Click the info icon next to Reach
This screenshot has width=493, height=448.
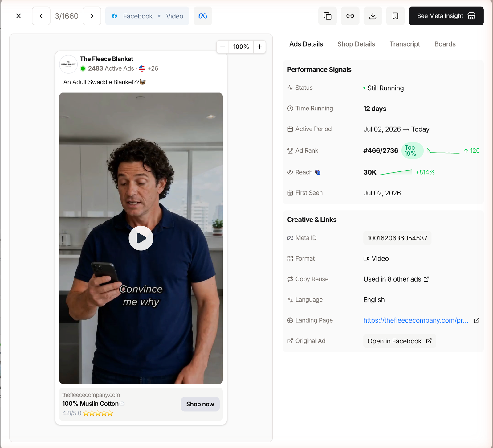[318, 172]
